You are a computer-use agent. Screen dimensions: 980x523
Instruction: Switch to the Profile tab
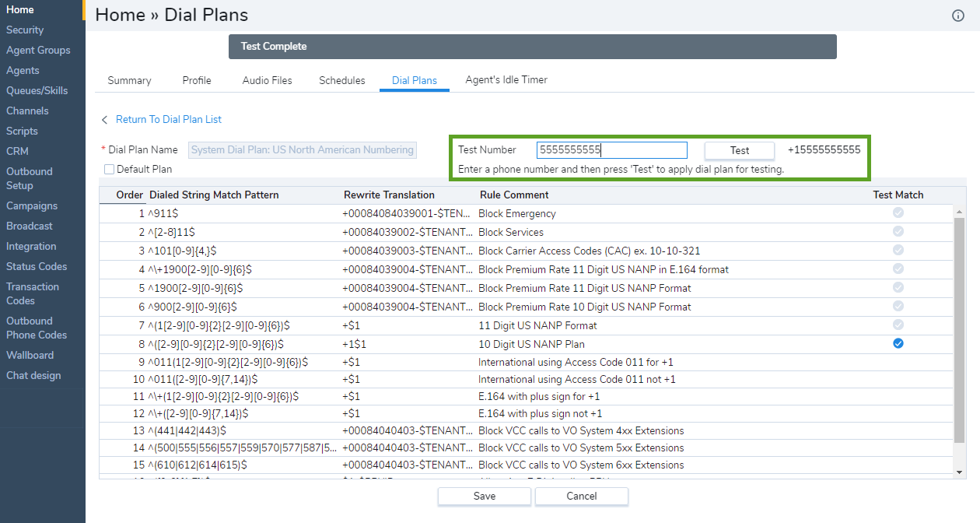197,80
